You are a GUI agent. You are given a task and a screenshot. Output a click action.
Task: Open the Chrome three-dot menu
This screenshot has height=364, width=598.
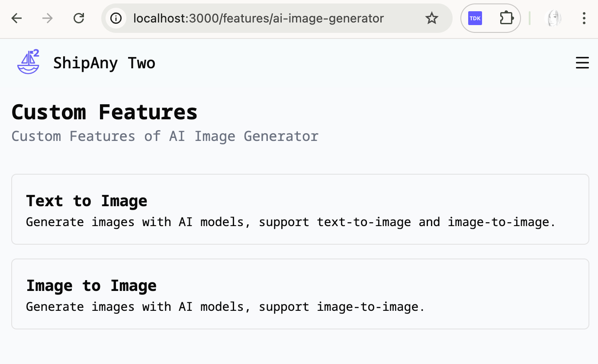(x=584, y=18)
